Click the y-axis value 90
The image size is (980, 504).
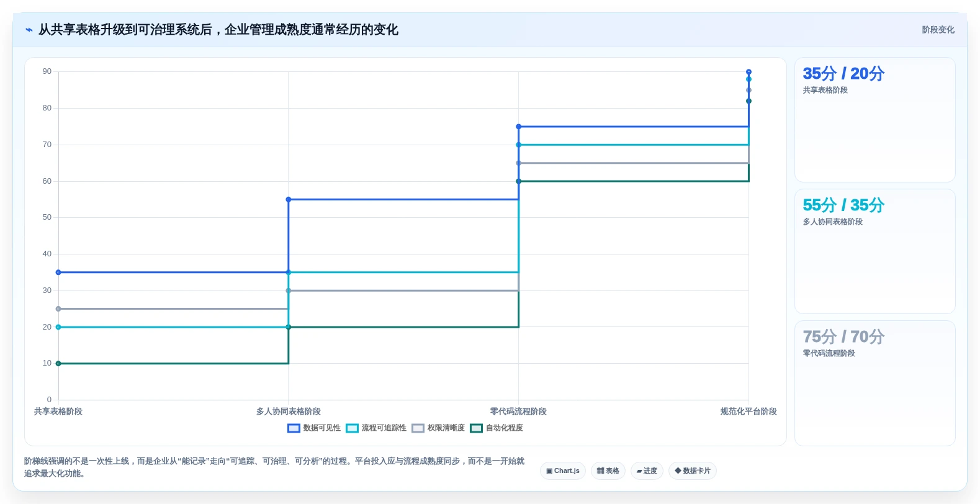pos(47,72)
